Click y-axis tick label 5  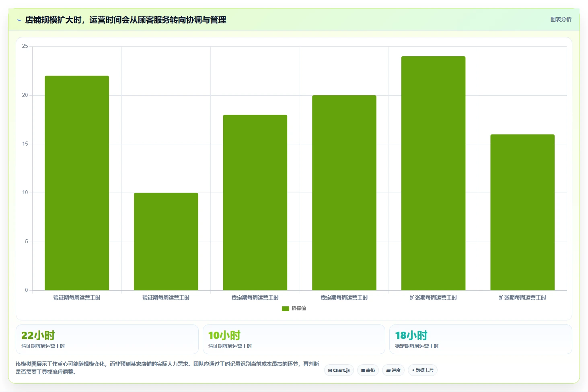point(27,242)
